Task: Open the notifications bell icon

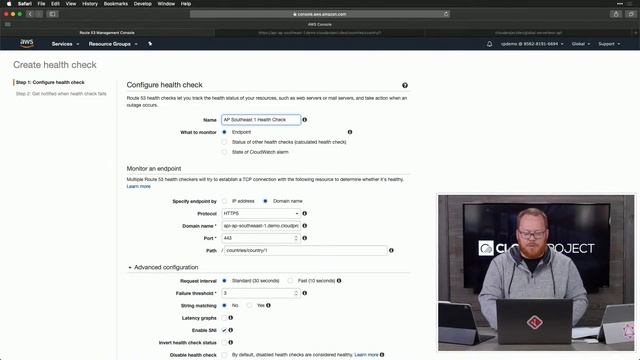Action: coord(489,44)
